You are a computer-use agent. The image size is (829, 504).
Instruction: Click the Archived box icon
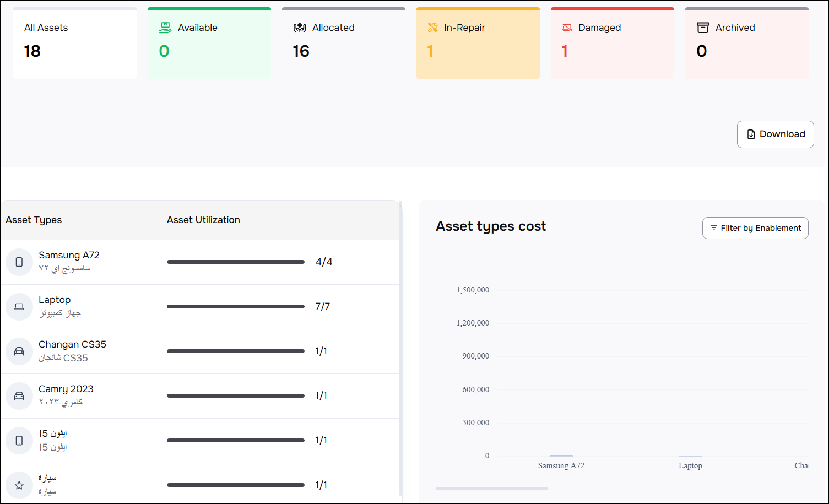pyautogui.click(x=703, y=28)
